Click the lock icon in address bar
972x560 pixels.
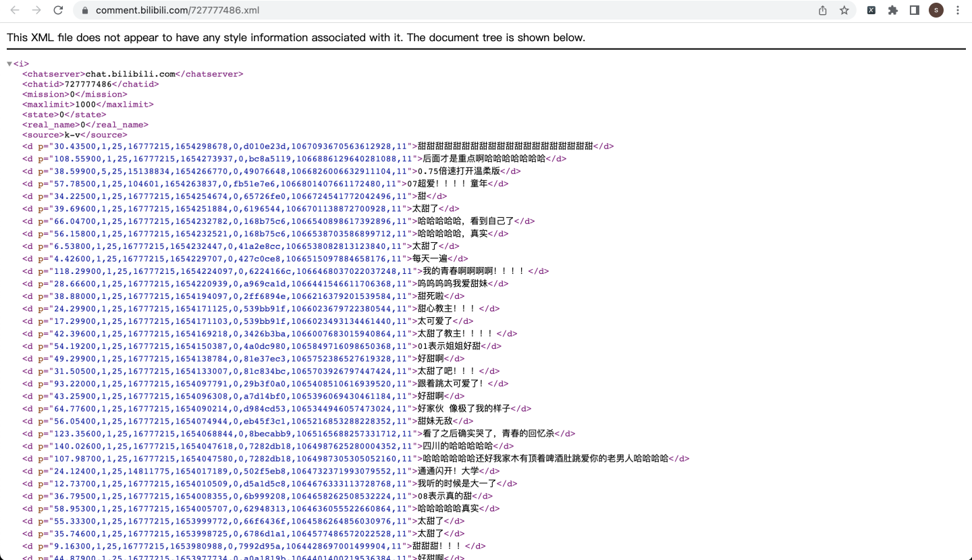pos(85,10)
